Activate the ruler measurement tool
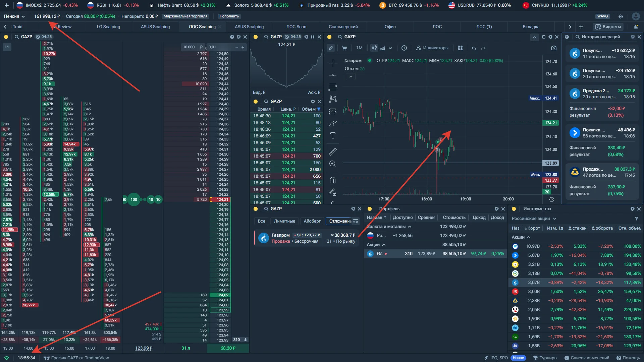This screenshot has height=362, width=644. click(x=333, y=152)
